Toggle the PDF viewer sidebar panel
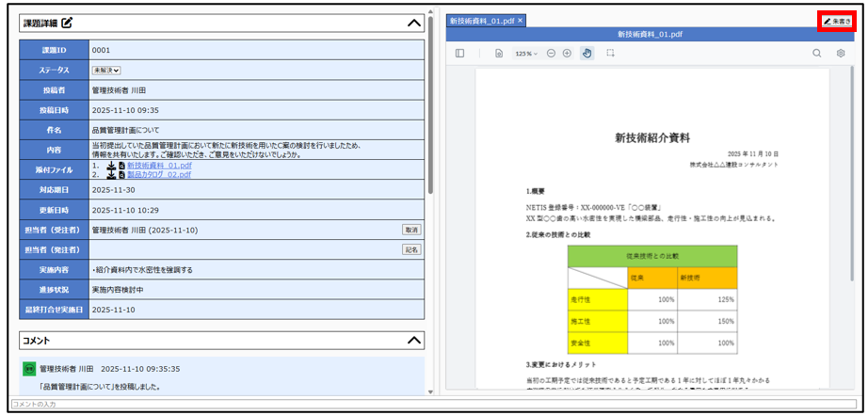868x415 pixels. tap(459, 54)
